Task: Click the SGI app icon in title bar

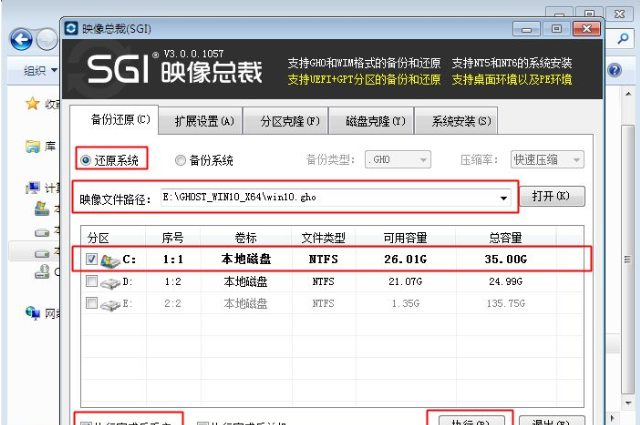Action: (x=71, y=27)
